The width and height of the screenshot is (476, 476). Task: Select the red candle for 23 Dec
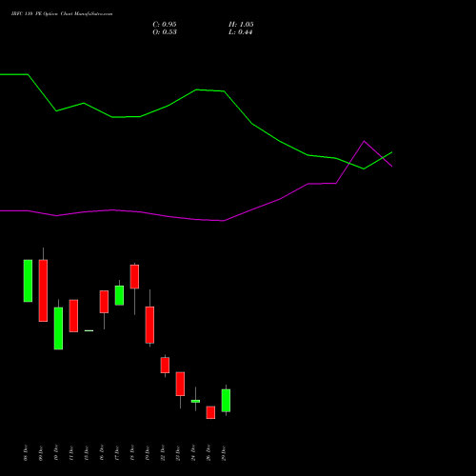tap(180, 384)
